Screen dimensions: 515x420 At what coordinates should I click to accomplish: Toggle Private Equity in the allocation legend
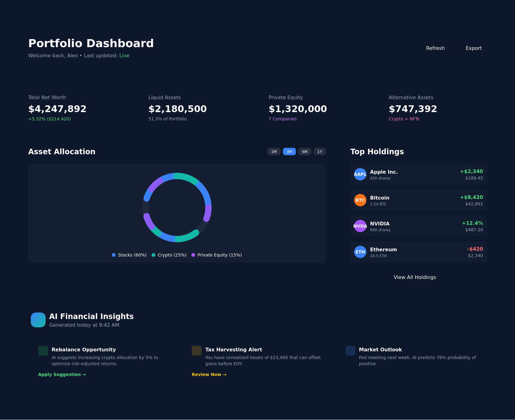217,255
